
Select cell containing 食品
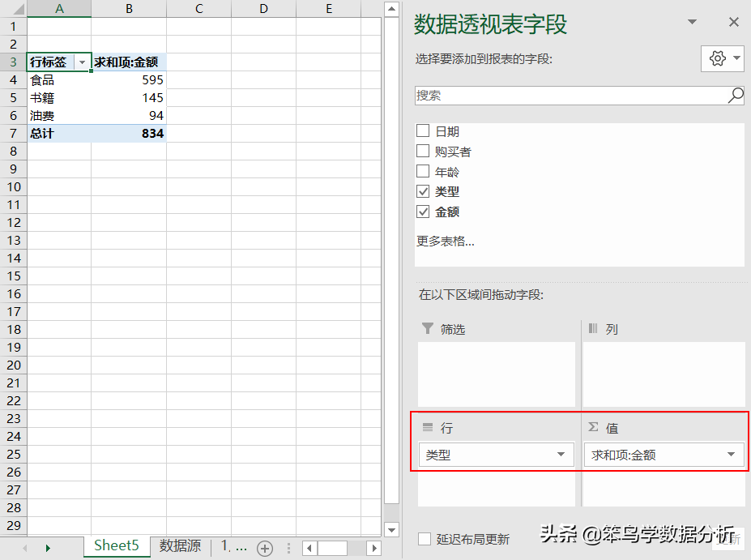click(x=59, y=80)
